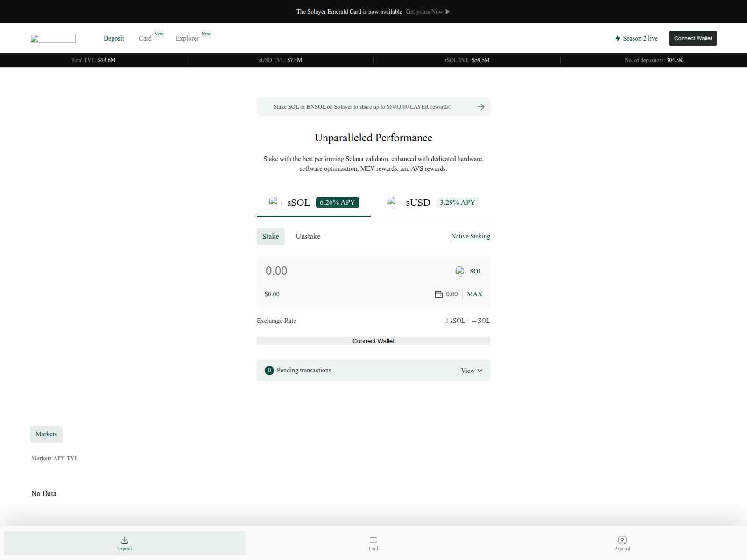Viewport: 747px width, 560px height.
Task: Click the New badge beside Card
Action: [159, 34]
